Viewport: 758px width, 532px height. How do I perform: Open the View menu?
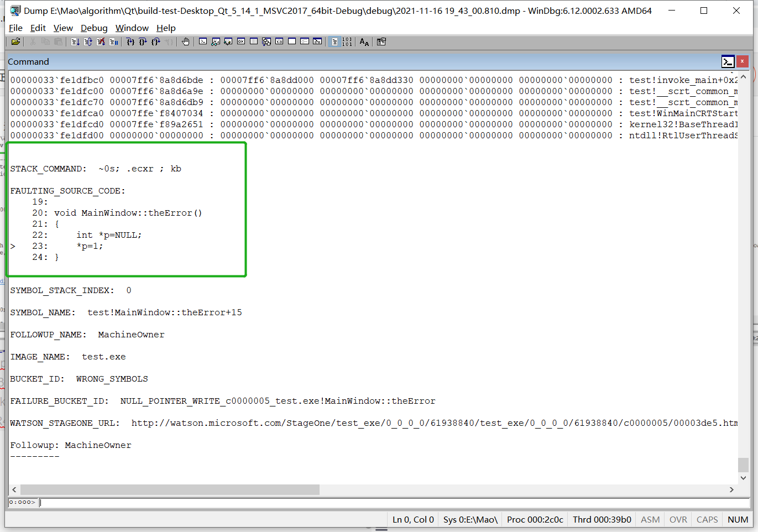[x=63, y=28]
